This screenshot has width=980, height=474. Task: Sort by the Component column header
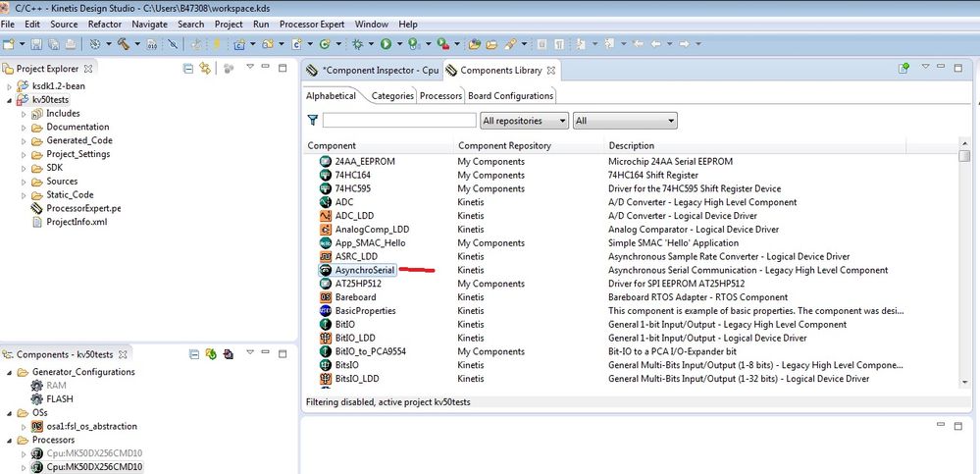378,145
